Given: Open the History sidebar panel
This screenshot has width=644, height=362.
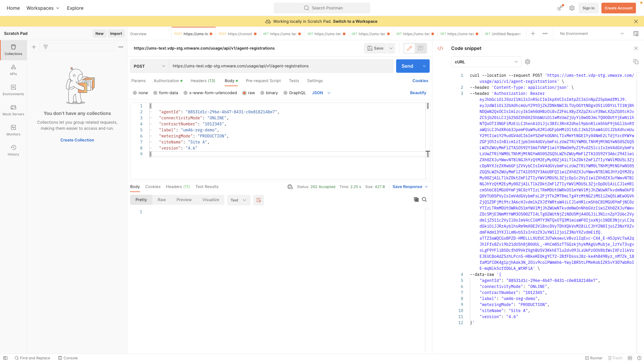Looking at the screenshot, I should pos(13,150).
